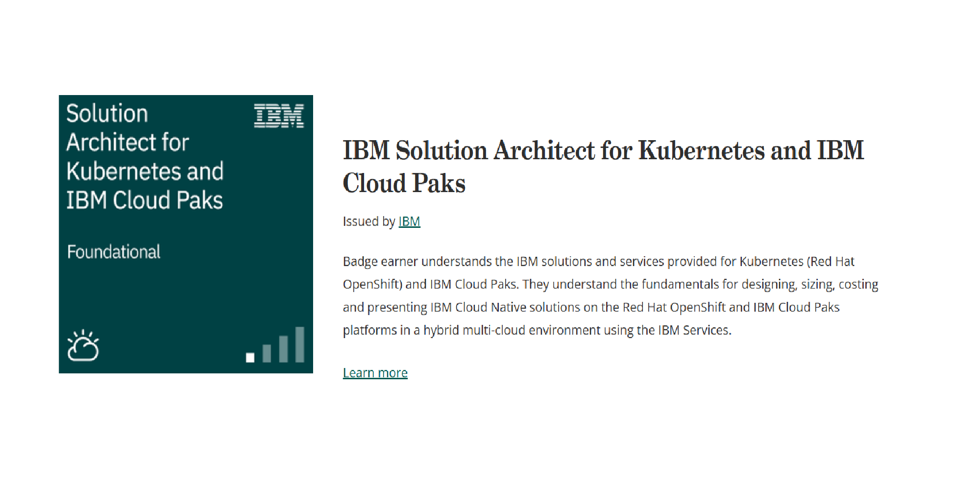The image size is (980, 490).
Task: Click the tallest bar of the level indicator
Action: click(x=299, y=344)
